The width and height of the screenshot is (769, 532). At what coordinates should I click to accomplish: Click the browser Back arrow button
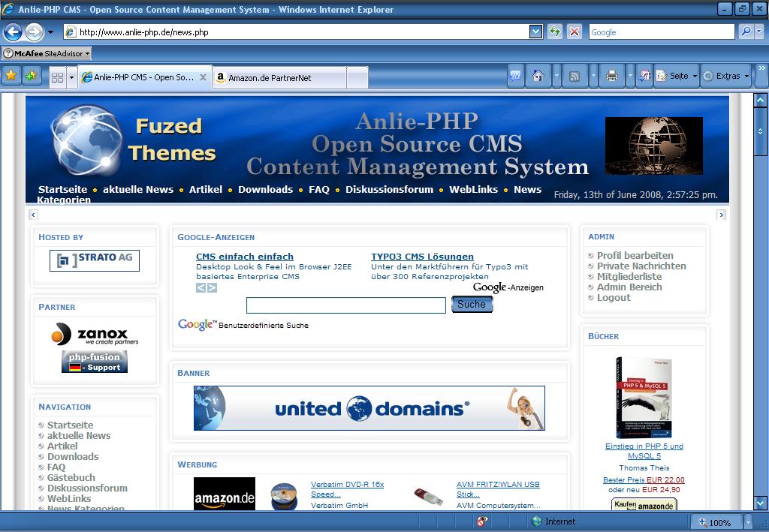coord(13,32)
